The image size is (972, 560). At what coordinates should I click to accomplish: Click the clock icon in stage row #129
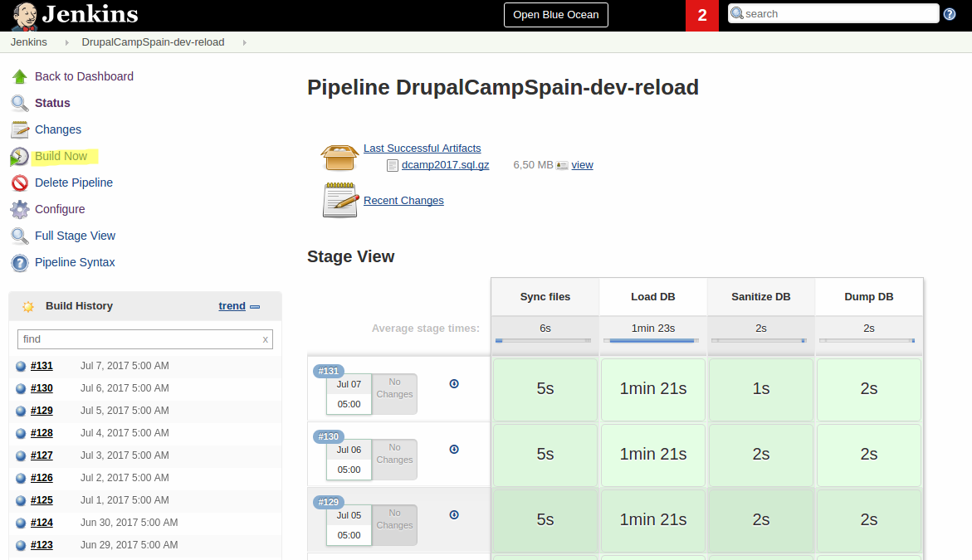click(x=454, y=514)
